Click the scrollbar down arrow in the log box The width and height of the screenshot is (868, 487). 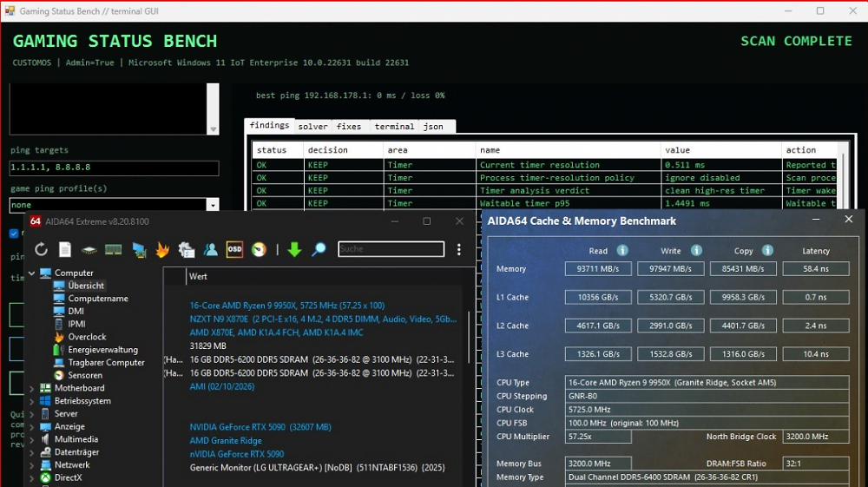click(x=214, y=129)
